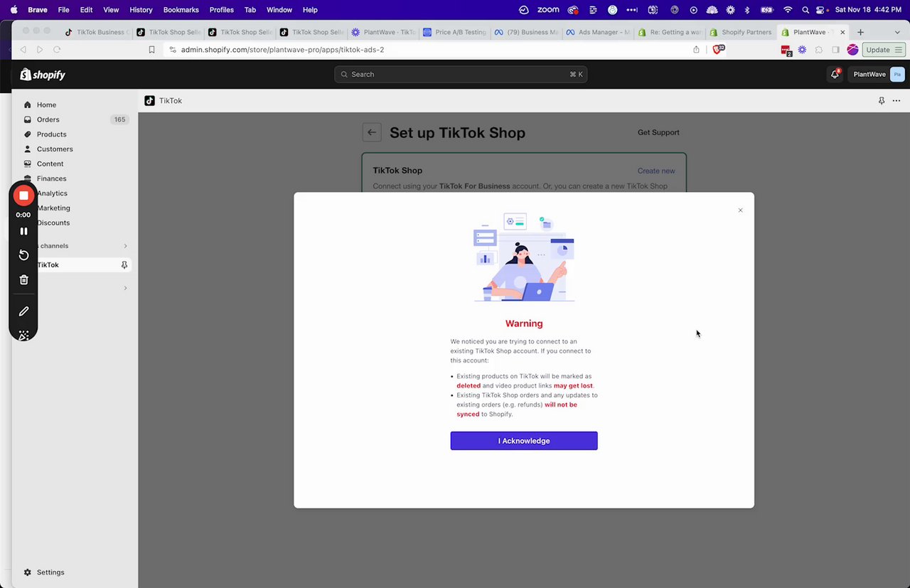Switch to Price A/B Testing tab
This screenshot has height=588, width=910.
point(454,32)
